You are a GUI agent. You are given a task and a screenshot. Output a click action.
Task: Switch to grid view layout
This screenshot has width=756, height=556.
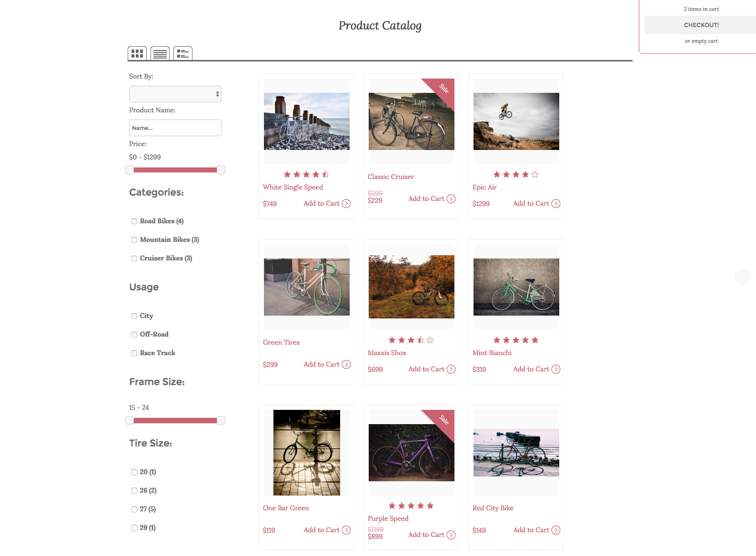(137, 53)
